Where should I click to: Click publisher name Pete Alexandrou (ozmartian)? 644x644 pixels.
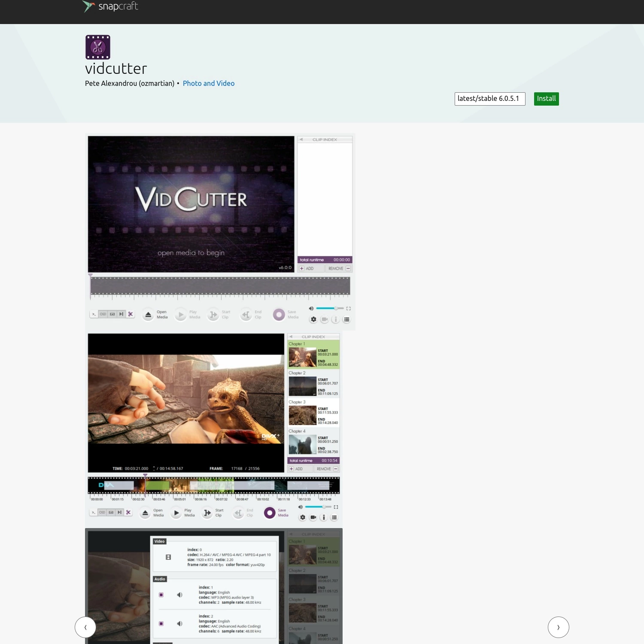130,83
